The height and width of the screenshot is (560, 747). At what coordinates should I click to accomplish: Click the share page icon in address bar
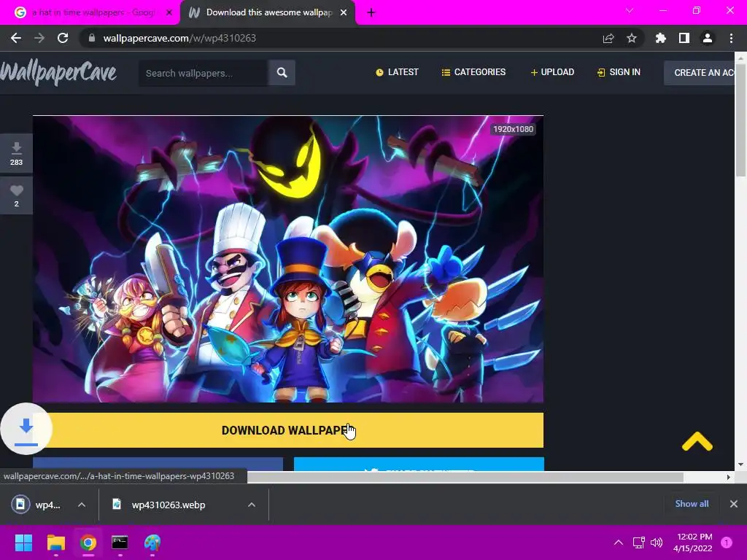click(x=608, y=38)
